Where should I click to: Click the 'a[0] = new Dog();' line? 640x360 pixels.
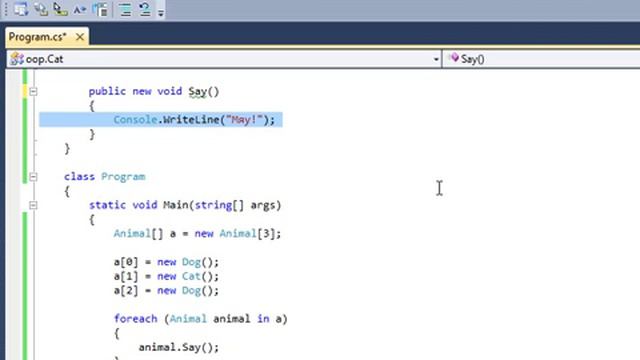[167, 262]
